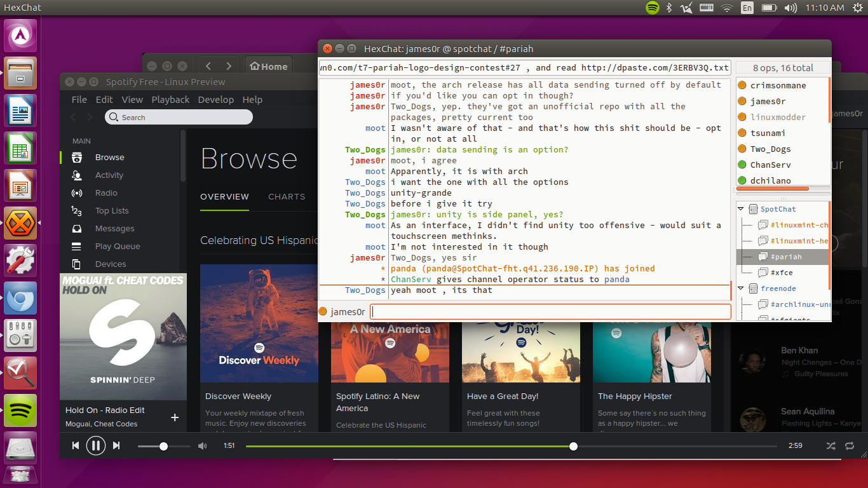Skip to previous track in Spotify

(76, 446)
